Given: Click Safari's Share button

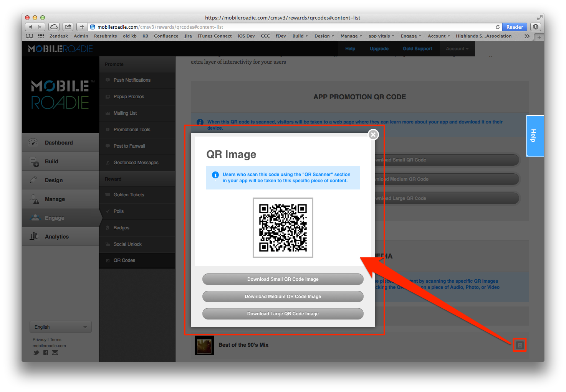Looking at the screenshot, I should pos(68,27).
